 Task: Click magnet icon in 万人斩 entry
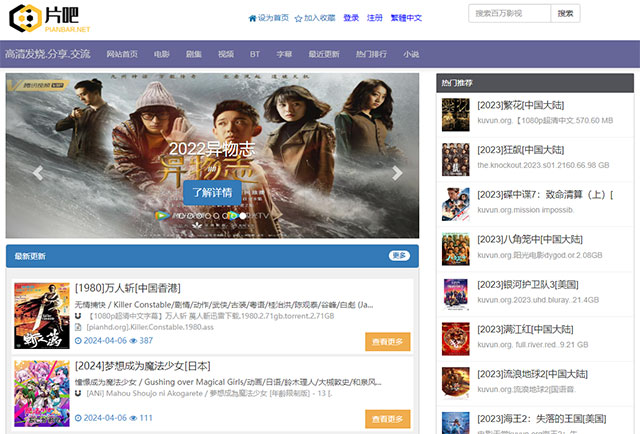[x=78, y=316]
